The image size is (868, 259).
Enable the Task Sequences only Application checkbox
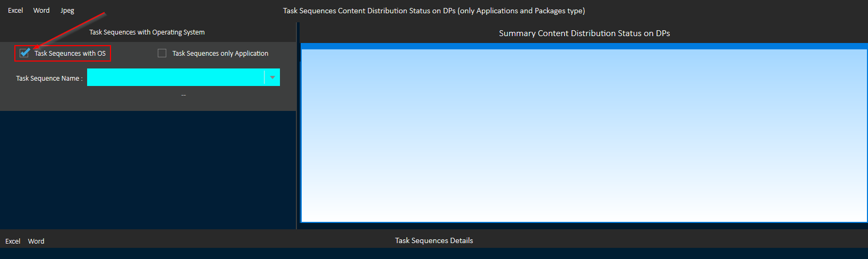[x=162, y=53]
